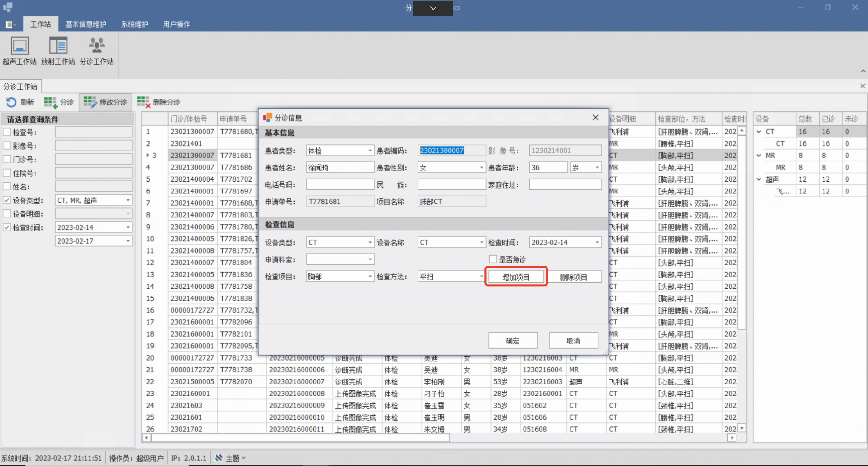Open the 2023-02-17 end date dropdown

pyautogui.click(x=128, y=241)
